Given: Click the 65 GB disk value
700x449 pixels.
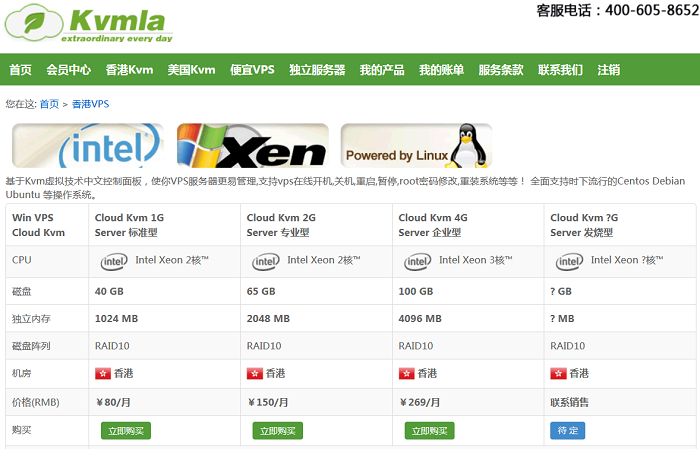Looking at the screenshot, I should (x=261, y=291).
